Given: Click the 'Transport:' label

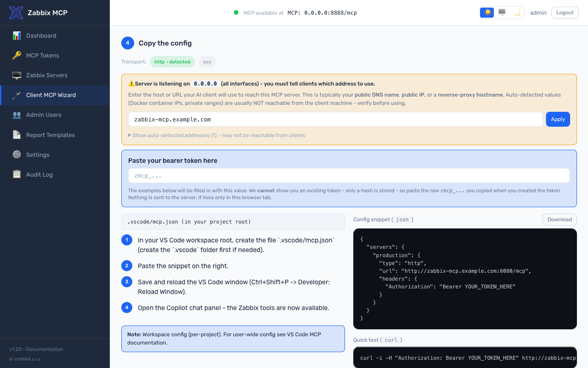Looking at the screenshot, I should tap(134, 62).
